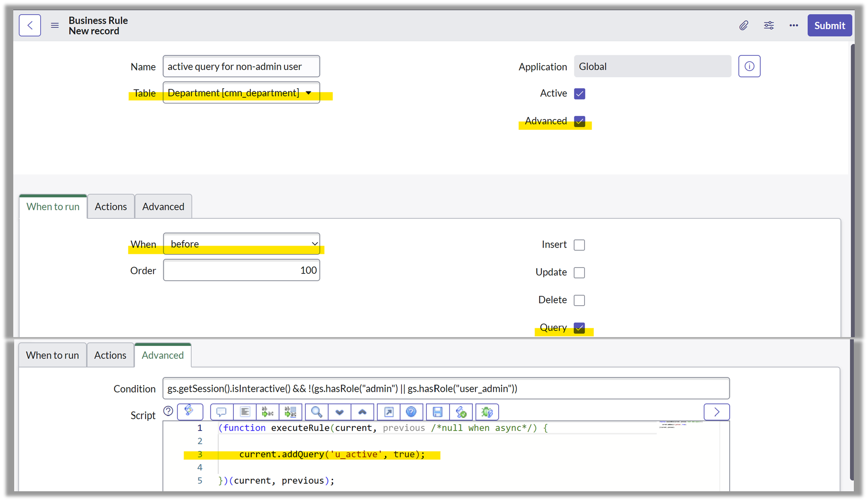868x501 pixels.
Task: Open the Table dropdown showing Department
Action: (241, 93)
